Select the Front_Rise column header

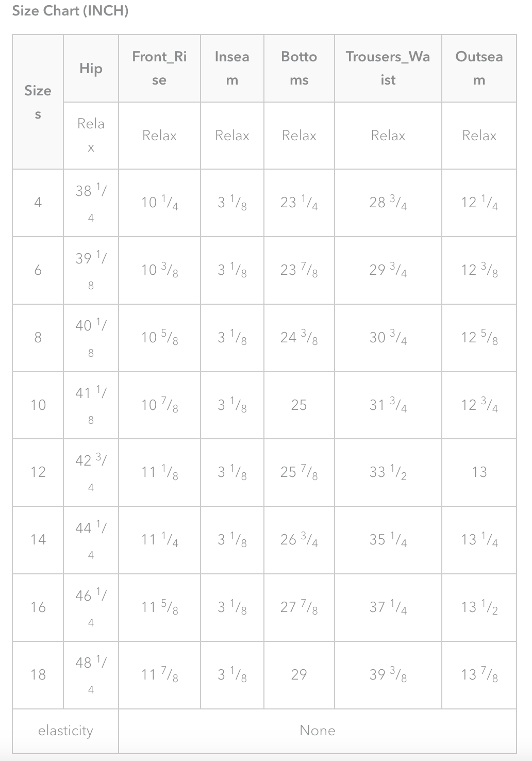159,68
